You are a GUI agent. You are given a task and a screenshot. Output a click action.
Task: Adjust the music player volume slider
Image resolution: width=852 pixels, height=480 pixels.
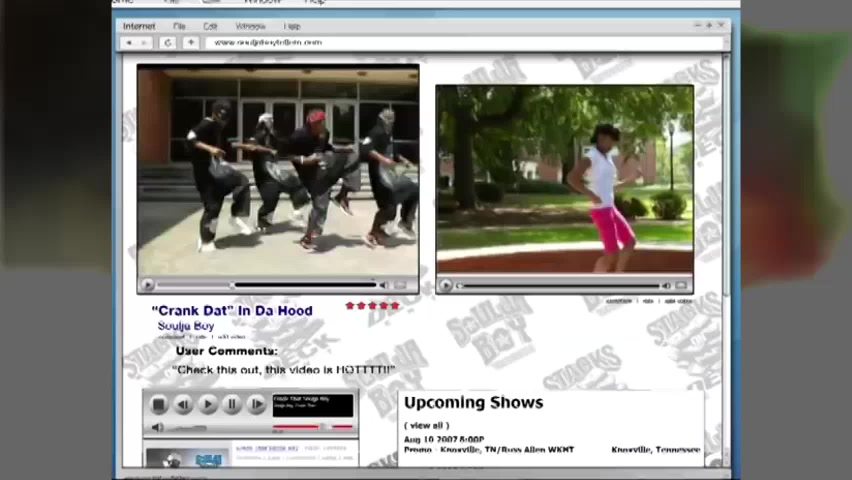[x=186, y=428]
